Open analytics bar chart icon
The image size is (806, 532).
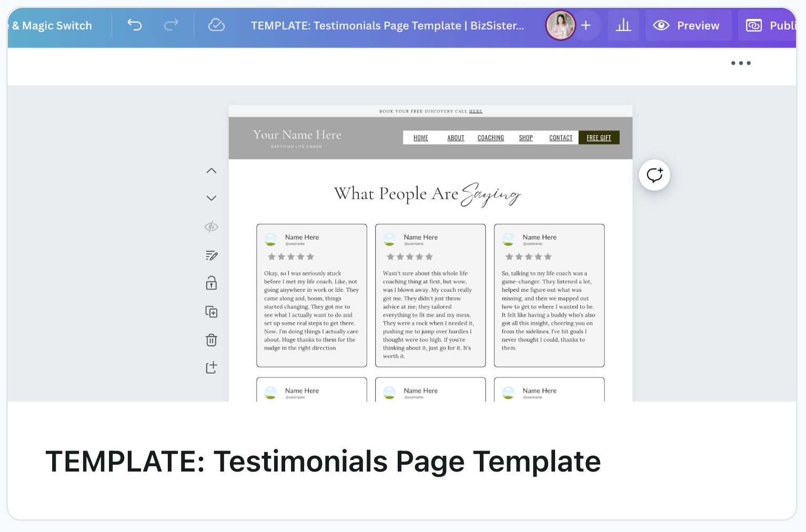click(x=623, y=25)
